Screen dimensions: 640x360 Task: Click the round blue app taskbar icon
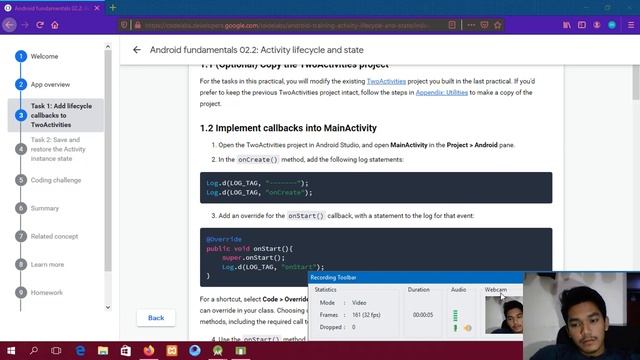coord(195,351)
